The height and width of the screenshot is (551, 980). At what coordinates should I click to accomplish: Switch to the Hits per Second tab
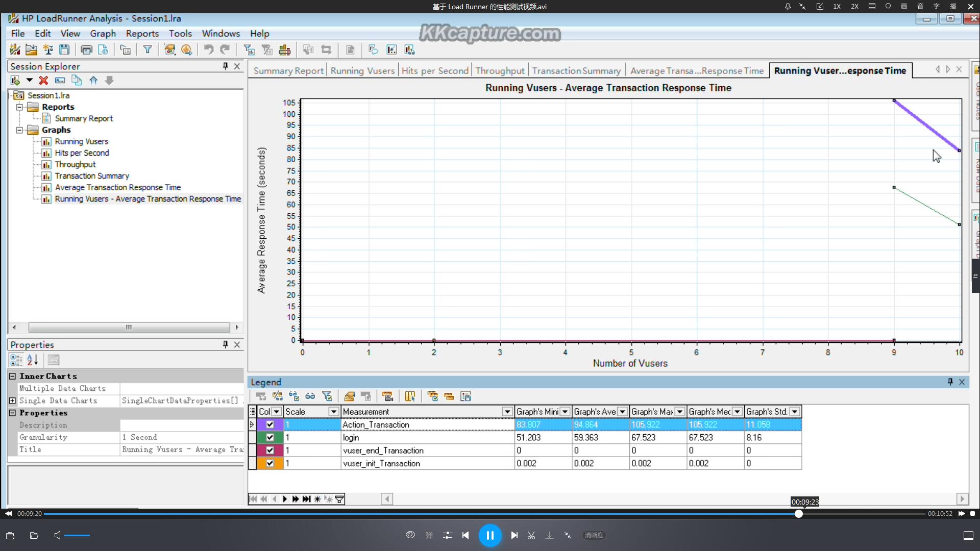[x=435, y=70]
